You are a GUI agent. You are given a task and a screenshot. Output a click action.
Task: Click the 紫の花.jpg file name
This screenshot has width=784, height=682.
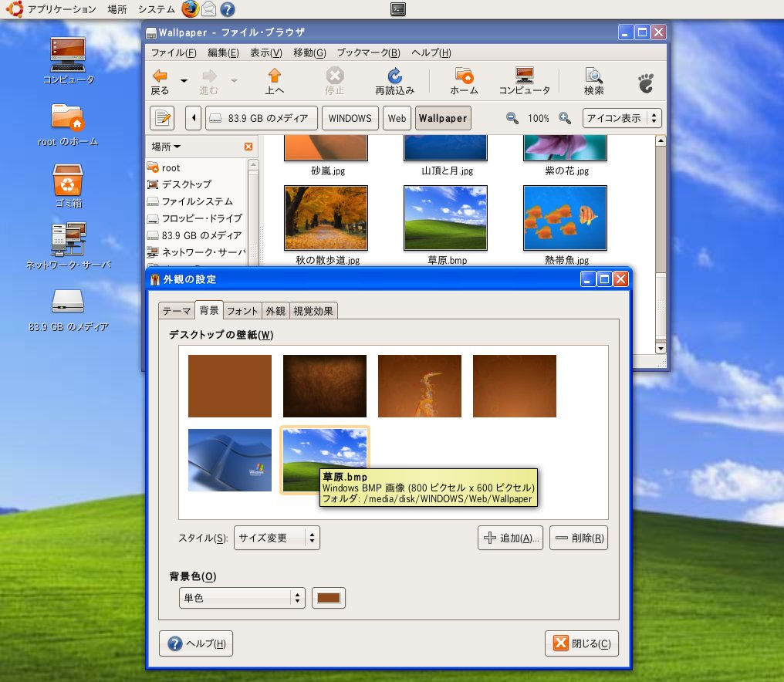click(x=566, y=171)
